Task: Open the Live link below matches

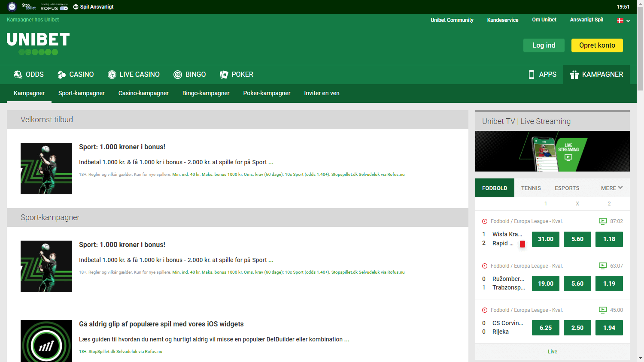Action: [x=553, y=352]
